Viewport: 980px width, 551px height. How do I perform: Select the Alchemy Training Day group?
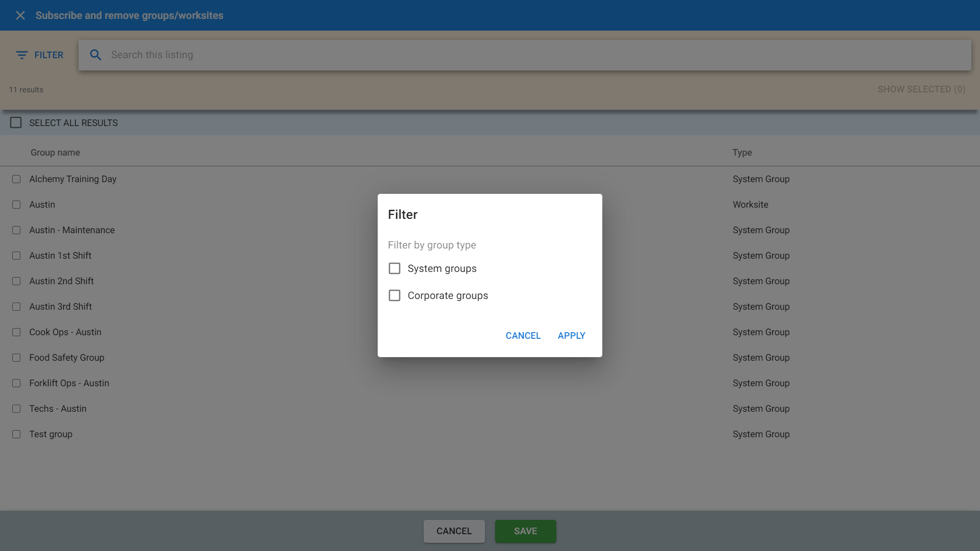16,179
